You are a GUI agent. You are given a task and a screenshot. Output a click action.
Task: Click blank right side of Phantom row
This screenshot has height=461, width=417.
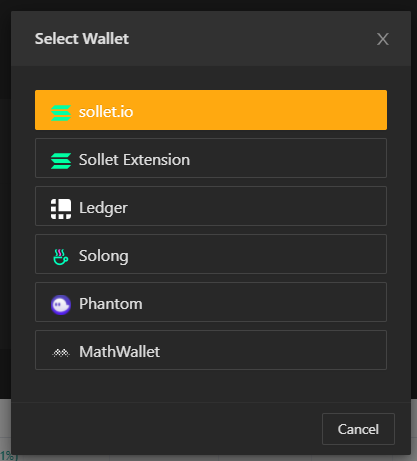pyautogui.click(x=267, y=302)
